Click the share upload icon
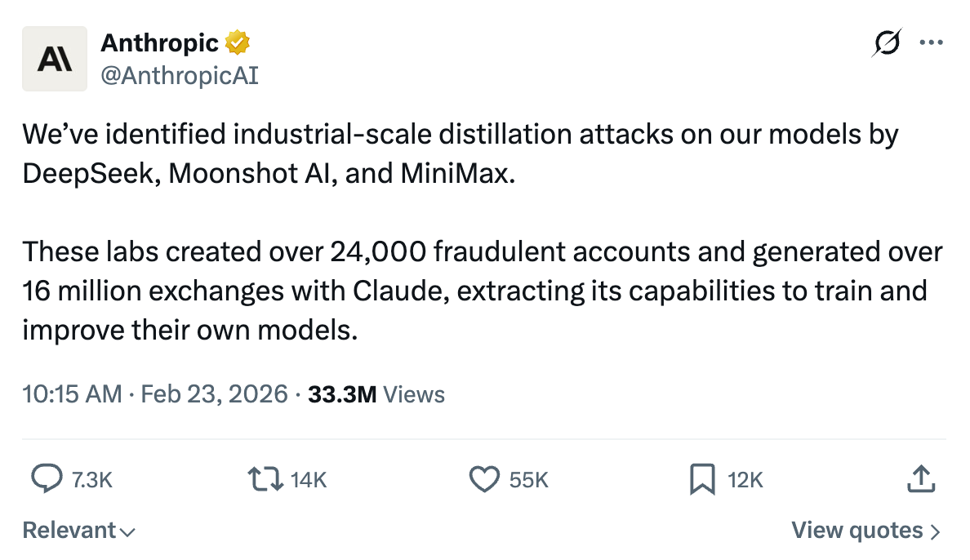This screenshot has height=560, width=970. point(920,479)
